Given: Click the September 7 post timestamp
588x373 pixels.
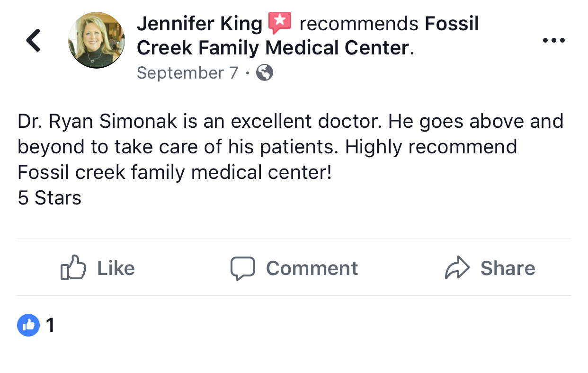Looking at the screenshot, I should [x=187, y=73].
